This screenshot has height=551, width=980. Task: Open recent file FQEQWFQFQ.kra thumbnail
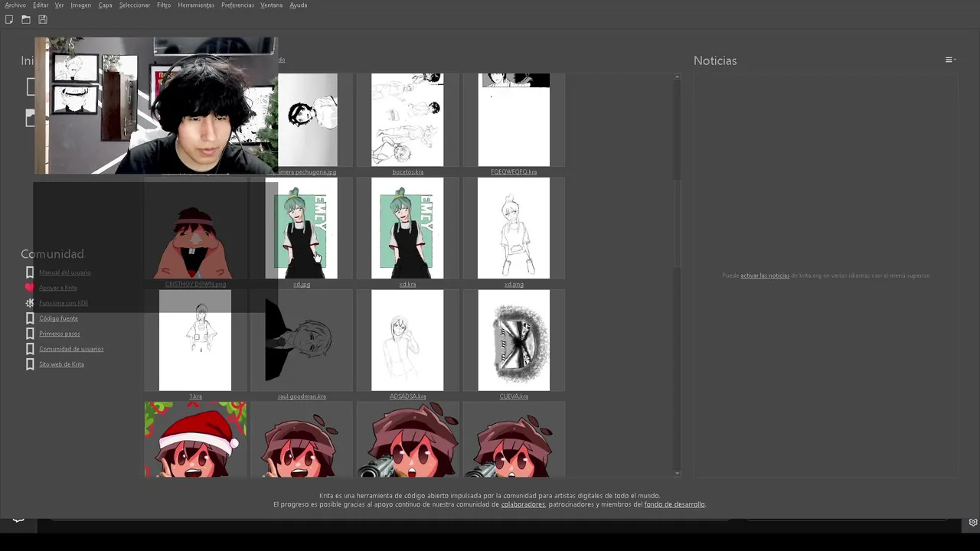(514, 120)
